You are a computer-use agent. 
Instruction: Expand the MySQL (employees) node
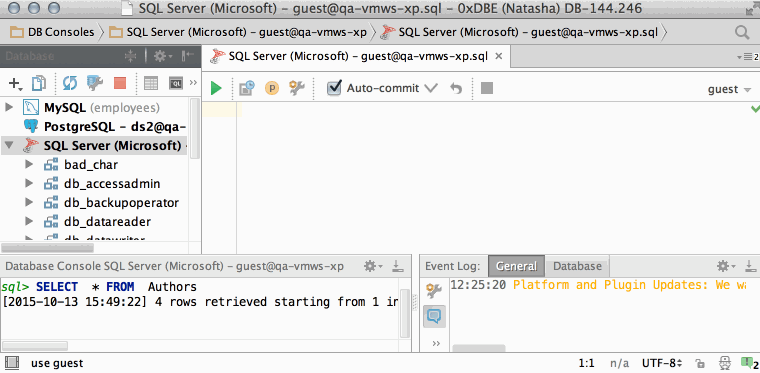(9, 107)
